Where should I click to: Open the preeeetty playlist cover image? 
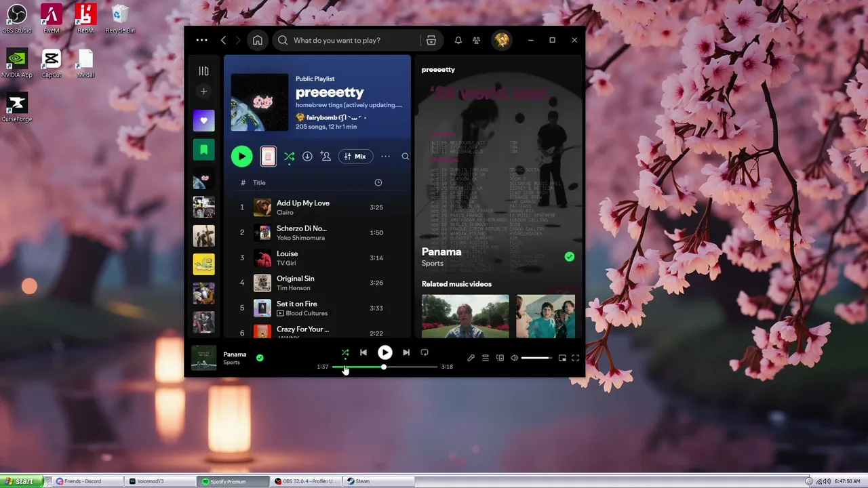[x=260, y=102]
